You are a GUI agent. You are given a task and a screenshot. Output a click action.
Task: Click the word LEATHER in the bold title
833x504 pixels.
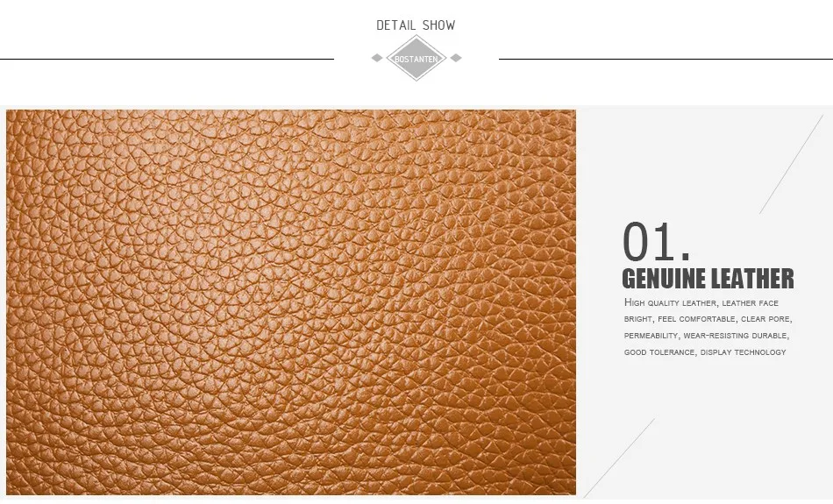coord(752,279)
